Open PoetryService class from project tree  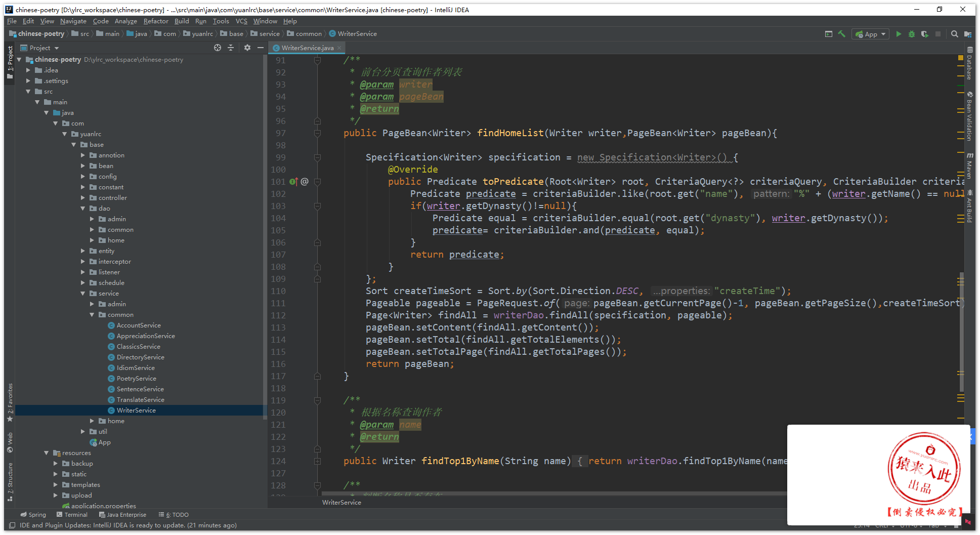[136, 379]
